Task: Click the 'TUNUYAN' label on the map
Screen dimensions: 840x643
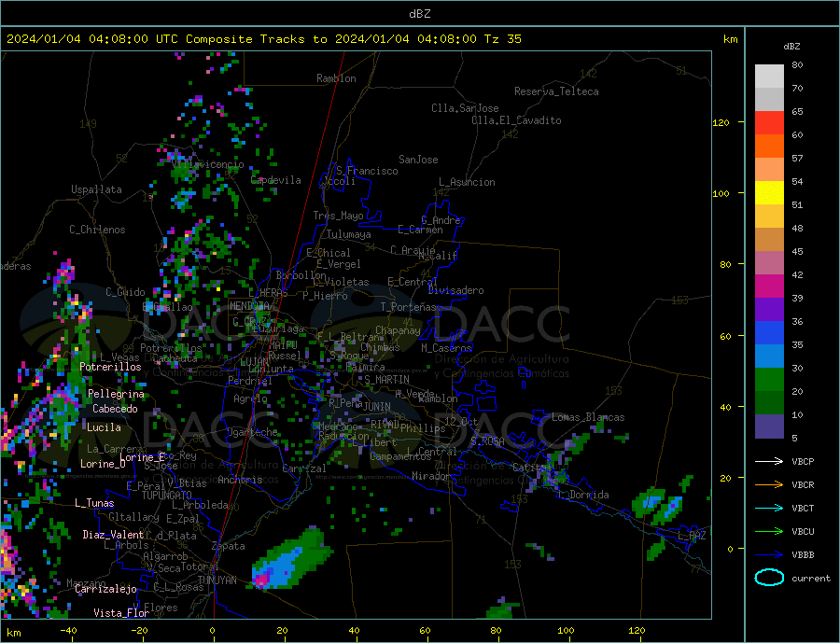Action: [x=217, y=580]
